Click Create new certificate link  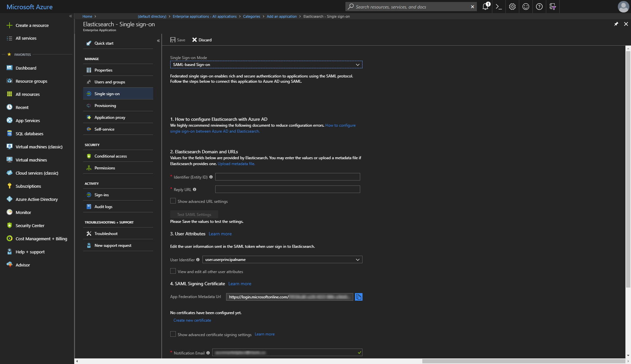click(192, 320)
